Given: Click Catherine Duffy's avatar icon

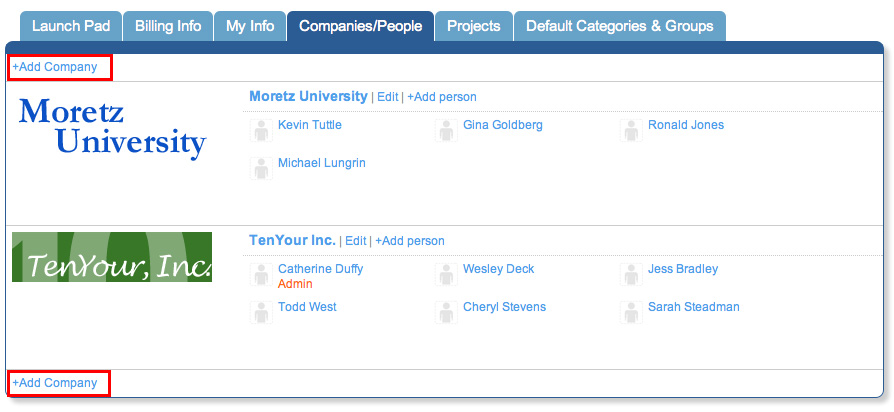Looking at the screenshot, I should pyautogui.click(x=261, y=275).
